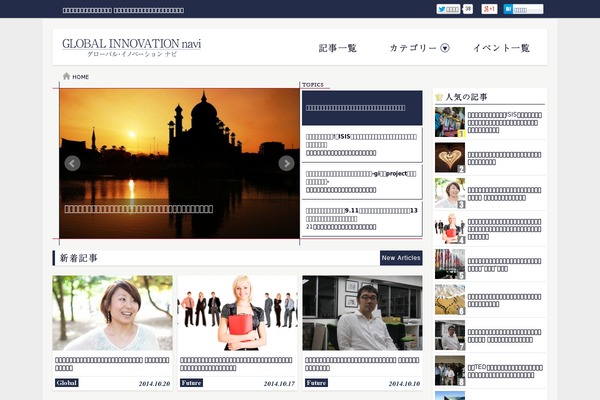Open the red folder woman article thumbnail
The width and height of the screenshot is (600, 400).
[x=237, y=313]
